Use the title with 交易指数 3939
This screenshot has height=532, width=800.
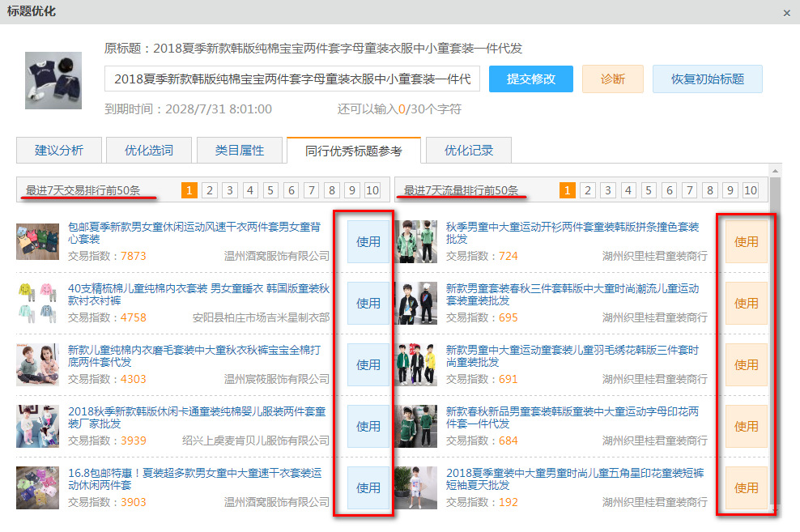coord(368,427)
